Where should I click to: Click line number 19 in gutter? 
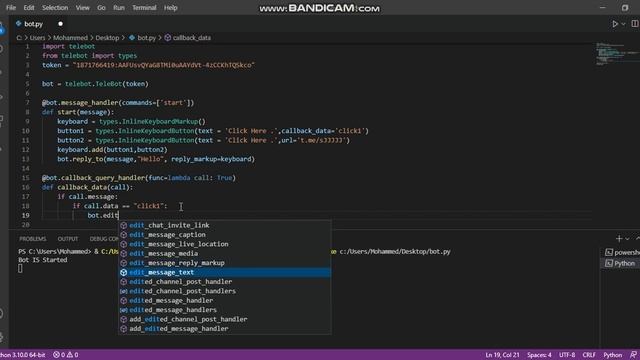[x=25, y=216]
